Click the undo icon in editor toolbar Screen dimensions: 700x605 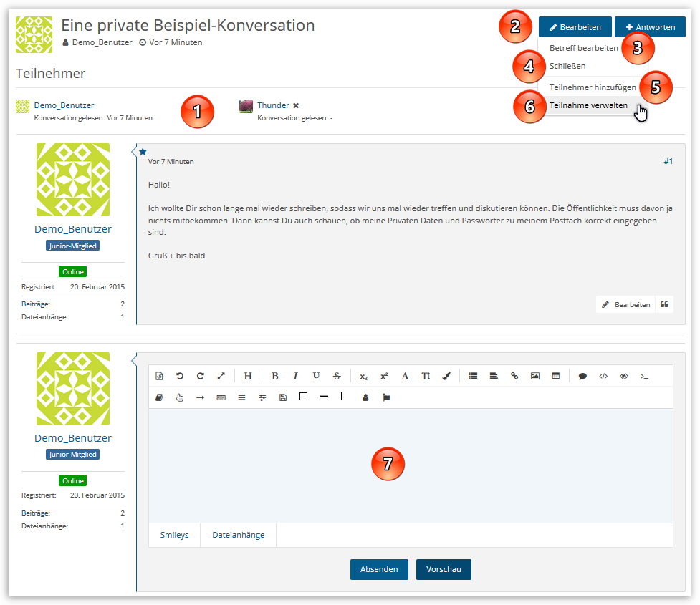(180, 376)
